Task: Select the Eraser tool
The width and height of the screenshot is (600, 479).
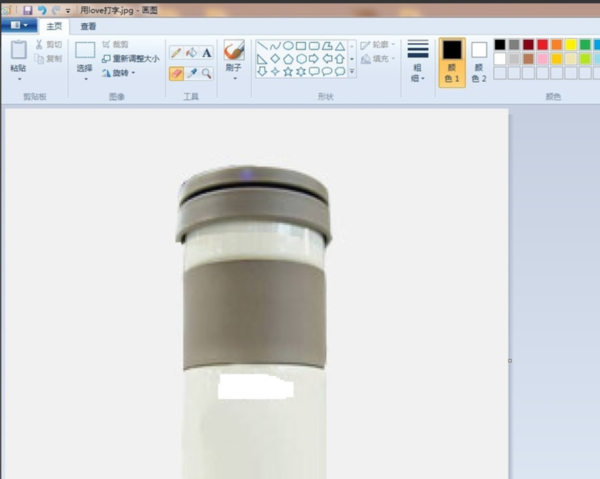Action: pyautogui.click(x=176, y=73)
